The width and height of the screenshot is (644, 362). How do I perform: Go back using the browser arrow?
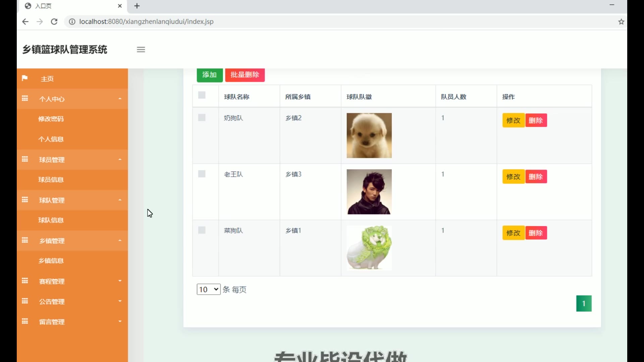(x=25, y=22)
